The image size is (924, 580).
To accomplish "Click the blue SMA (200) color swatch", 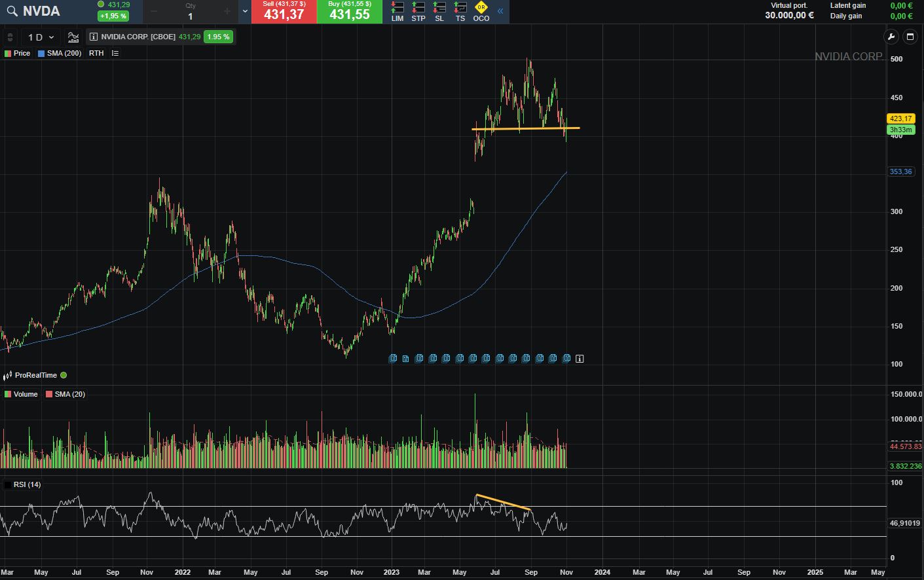I will [41, 54].
